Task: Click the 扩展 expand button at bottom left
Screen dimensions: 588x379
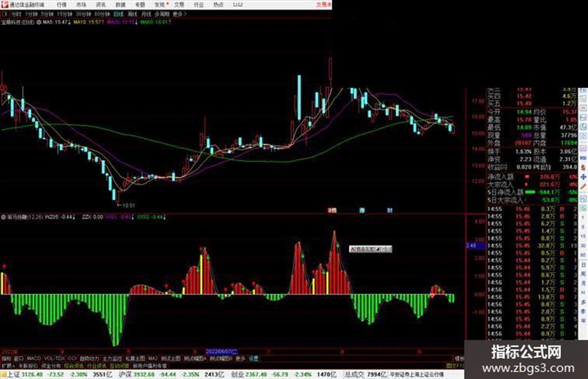Action: click(8, 365)
